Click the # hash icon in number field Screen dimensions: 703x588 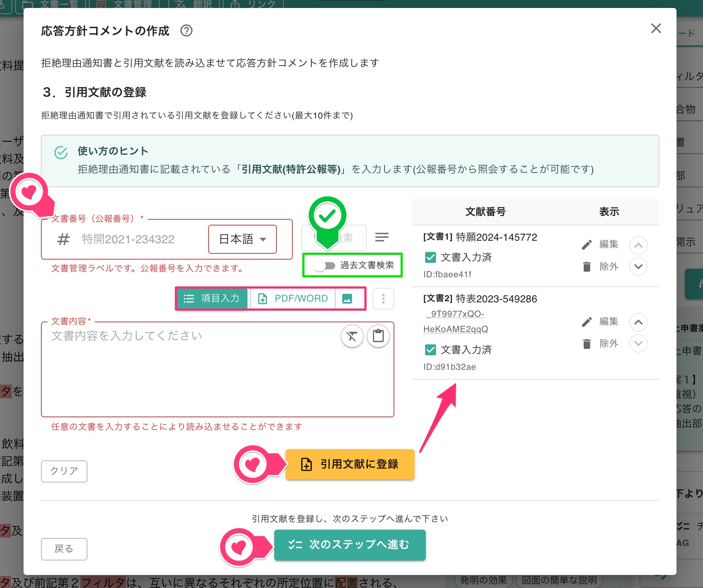click(63, 239)
